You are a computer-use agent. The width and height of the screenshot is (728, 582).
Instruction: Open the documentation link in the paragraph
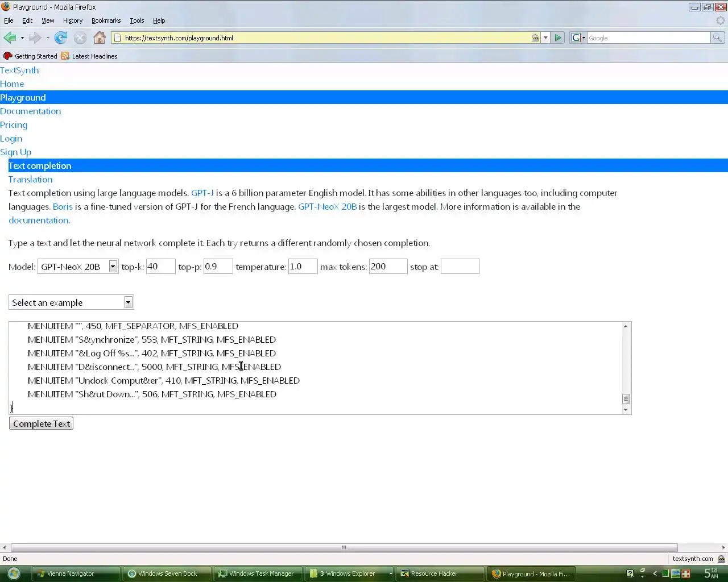pyautogui.click(x=39, y=221)
